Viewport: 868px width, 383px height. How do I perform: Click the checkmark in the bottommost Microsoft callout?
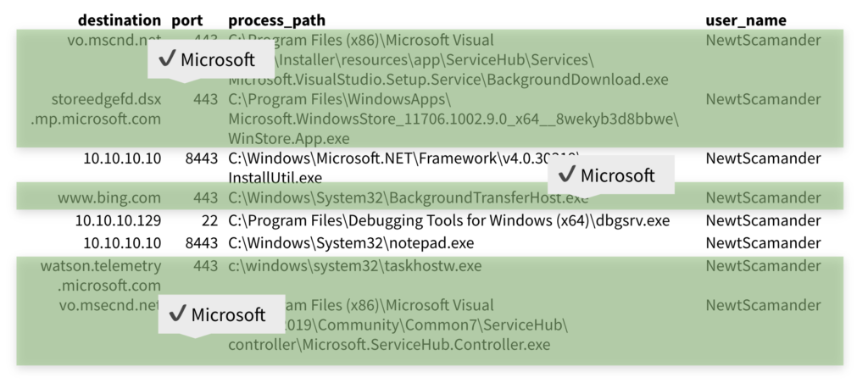[x=177, y=314]
